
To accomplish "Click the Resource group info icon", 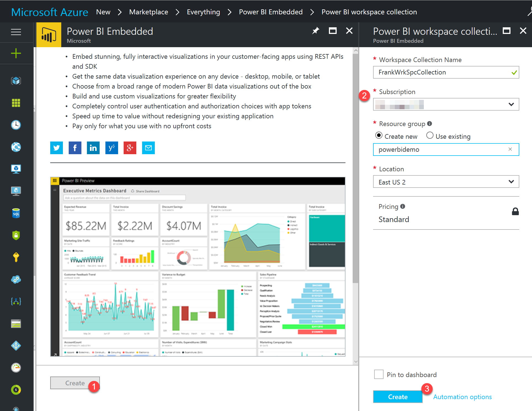I will coord(430,124).
